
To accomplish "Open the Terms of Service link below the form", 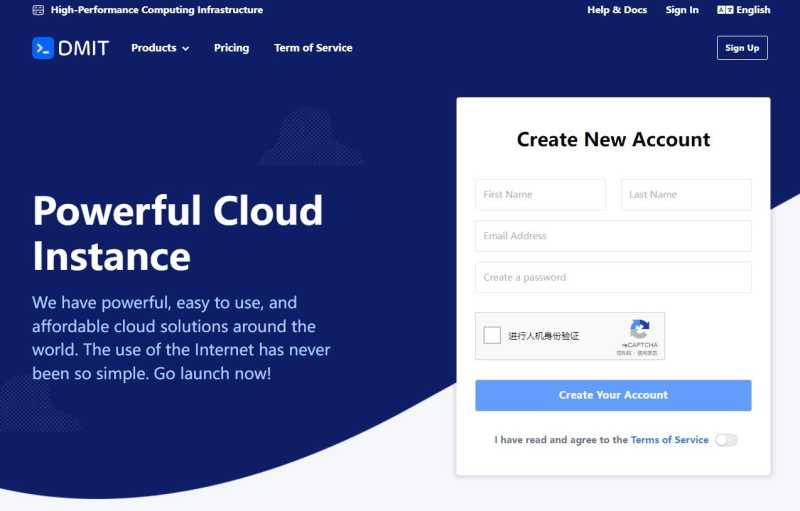I will 669,440.
